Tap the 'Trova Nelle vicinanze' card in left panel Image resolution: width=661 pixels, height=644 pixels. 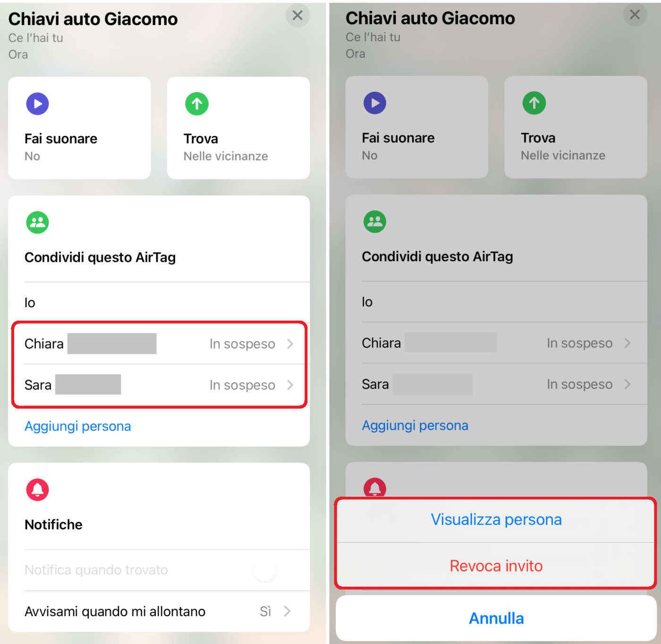pos(238,128)
